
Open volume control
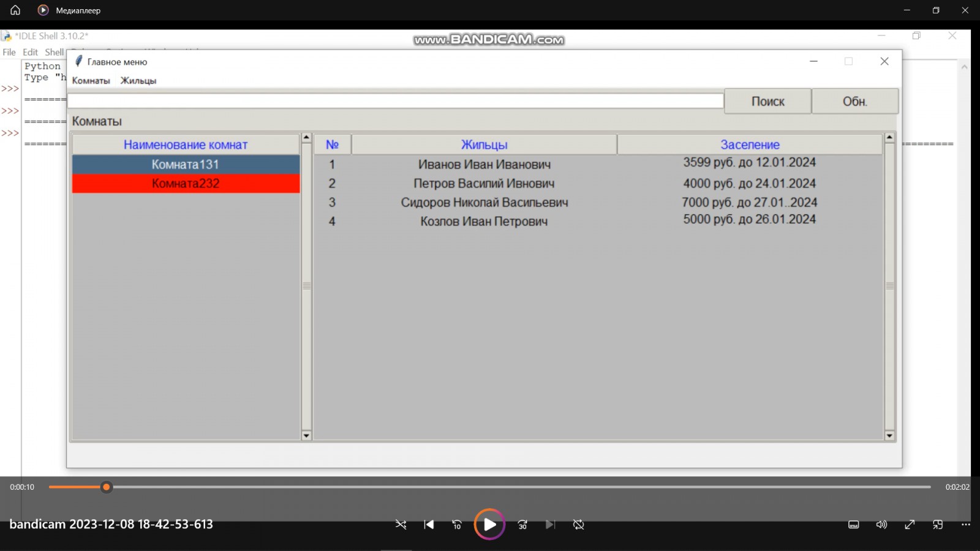click(x=881, y=525)
